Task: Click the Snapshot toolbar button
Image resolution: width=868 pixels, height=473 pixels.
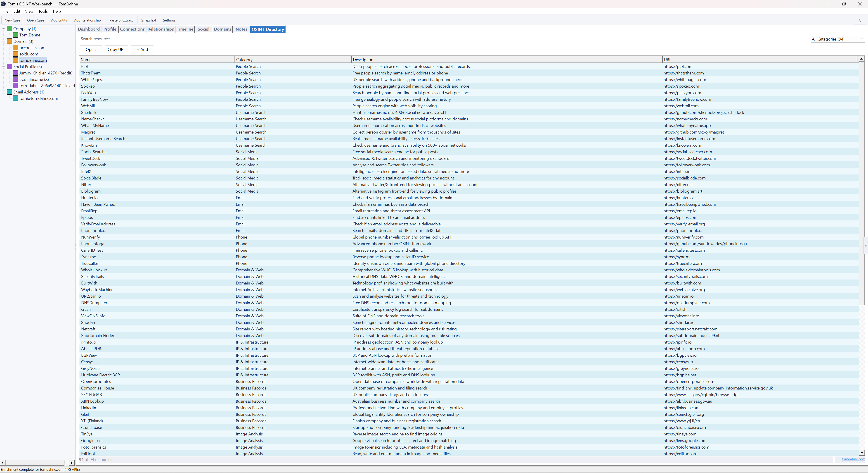Action: pyautogui.click(x=149, y=20)
